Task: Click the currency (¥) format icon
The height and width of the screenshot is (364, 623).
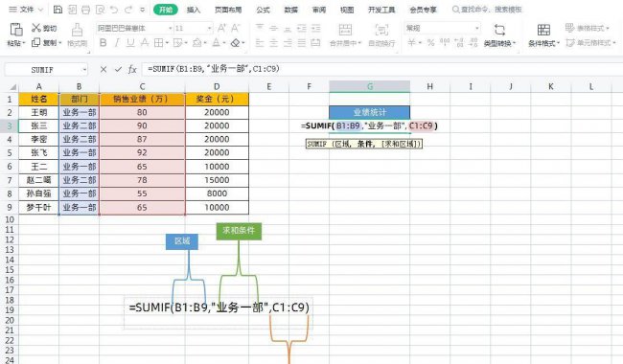Action: point(411,42)
